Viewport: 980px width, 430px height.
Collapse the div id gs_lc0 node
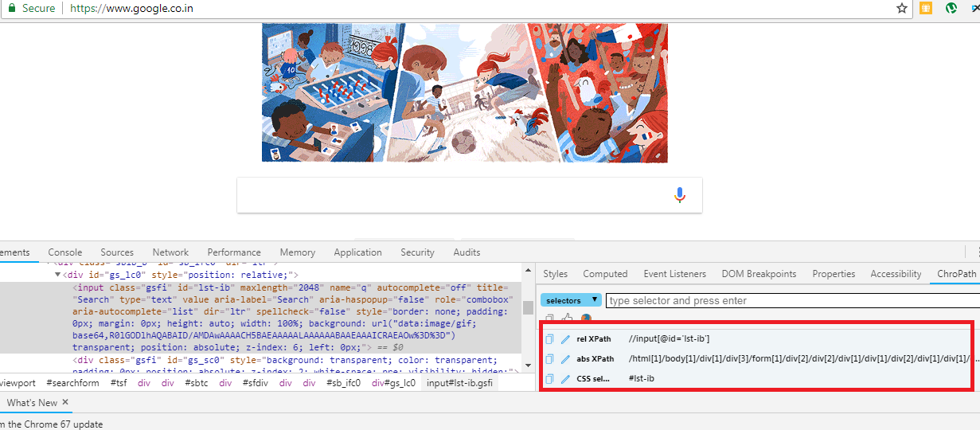coord(58,275)
